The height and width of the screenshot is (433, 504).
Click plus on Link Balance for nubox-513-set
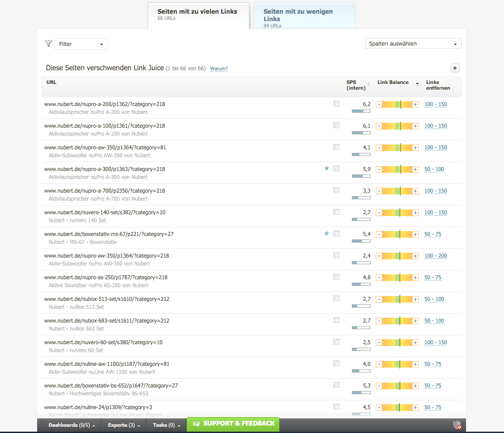(415, 300)
